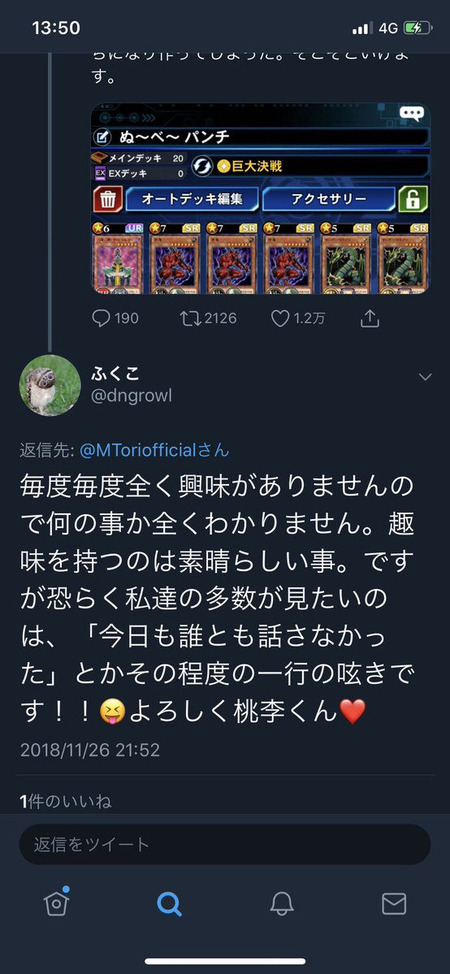This screenshot has width=450, height=974.
Task: Like the tweet with heart icon
Action: click(x=280, y=319)
